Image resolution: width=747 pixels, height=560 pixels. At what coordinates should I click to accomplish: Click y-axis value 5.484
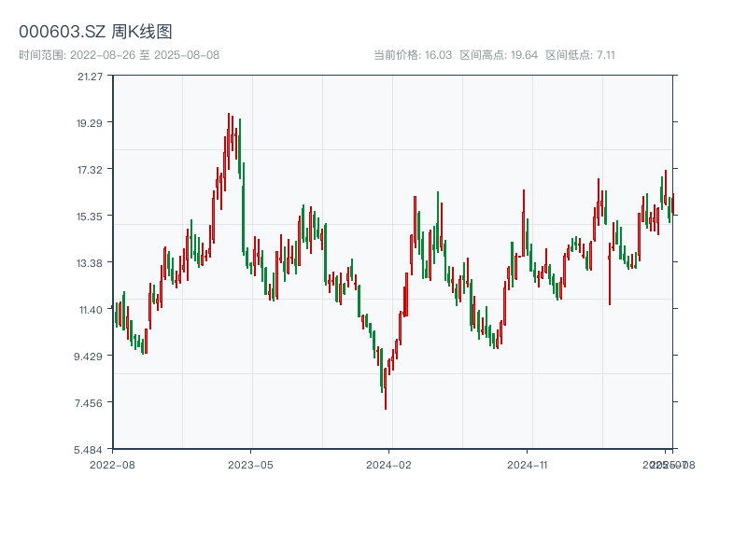pos(88,450)
